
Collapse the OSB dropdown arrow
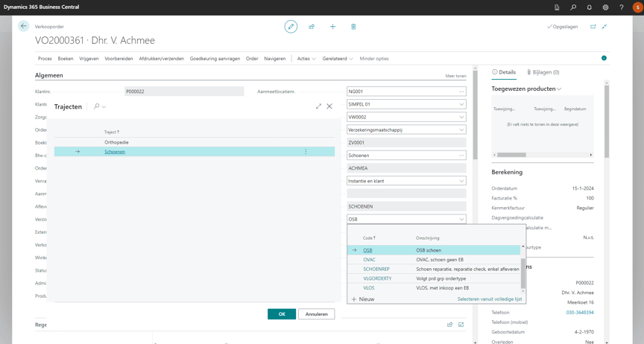coord(461,219)
